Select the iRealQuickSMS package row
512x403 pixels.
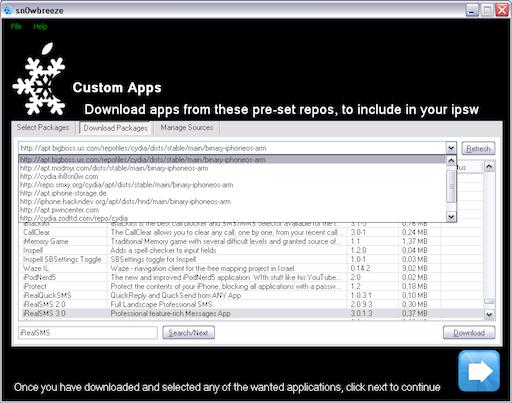point(252,295)
